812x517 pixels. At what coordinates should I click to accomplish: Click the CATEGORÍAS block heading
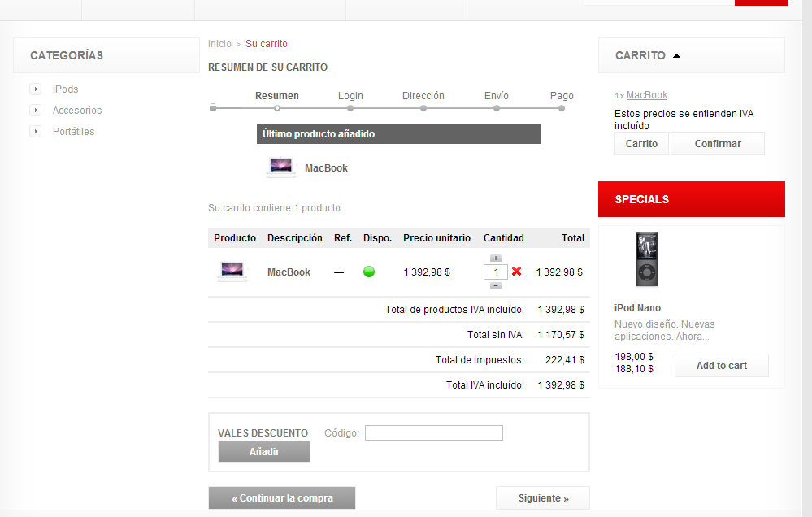[x=67, y=55]
